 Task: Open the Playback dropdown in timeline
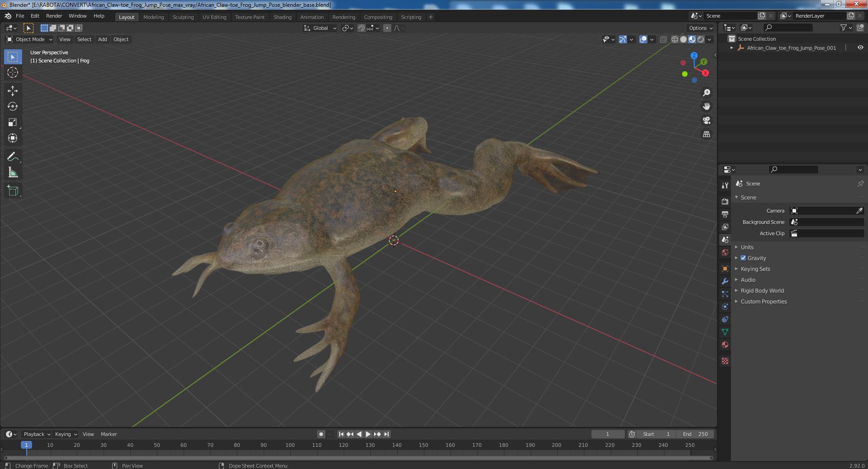[x=37, y=434]
